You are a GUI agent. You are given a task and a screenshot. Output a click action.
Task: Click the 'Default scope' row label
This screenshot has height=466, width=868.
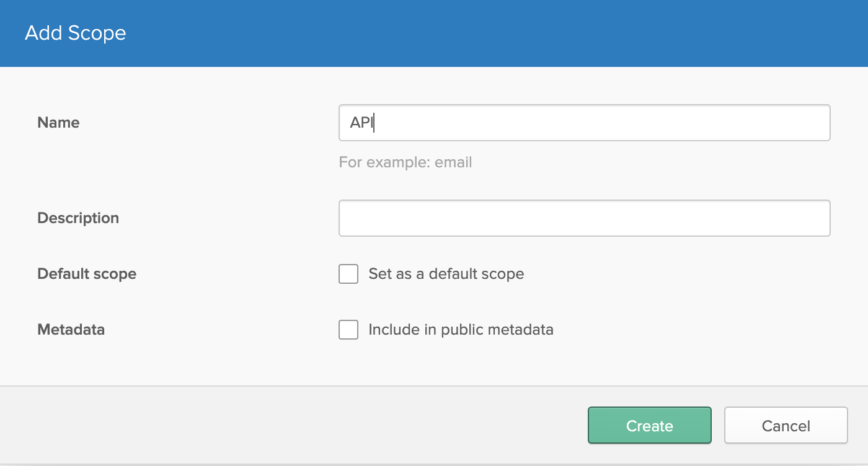point(87,274)
